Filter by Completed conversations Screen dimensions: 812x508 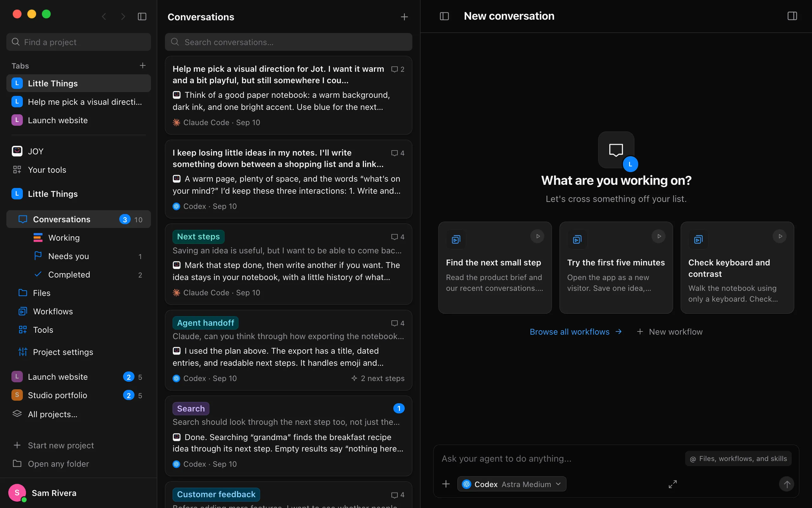coord(79,275)
